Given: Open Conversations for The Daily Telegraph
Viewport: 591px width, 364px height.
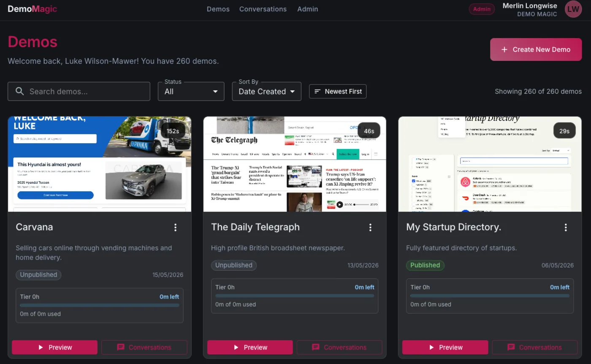Looking at the screenshot, I should [339, 347].
